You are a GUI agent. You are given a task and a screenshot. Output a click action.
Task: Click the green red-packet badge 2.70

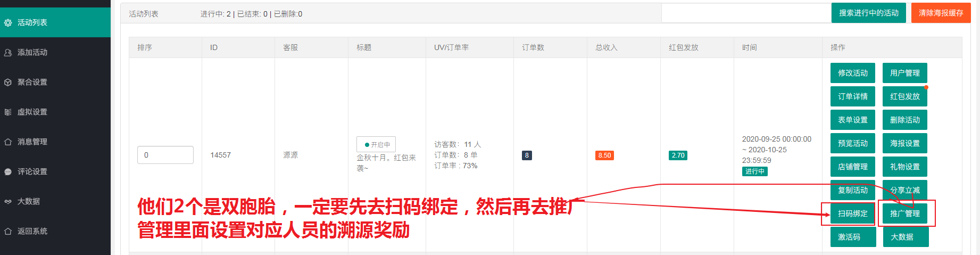(678, 155)
